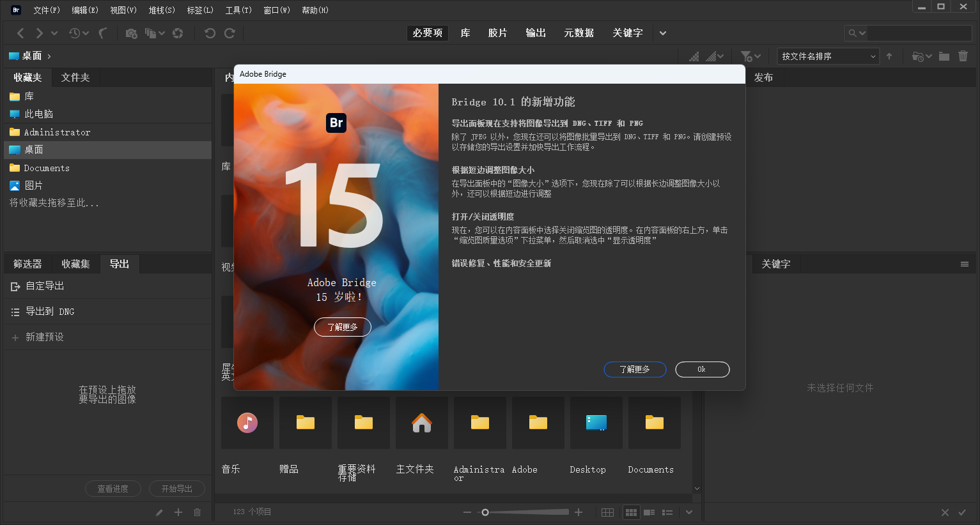Toggle the details view layout

648,512
